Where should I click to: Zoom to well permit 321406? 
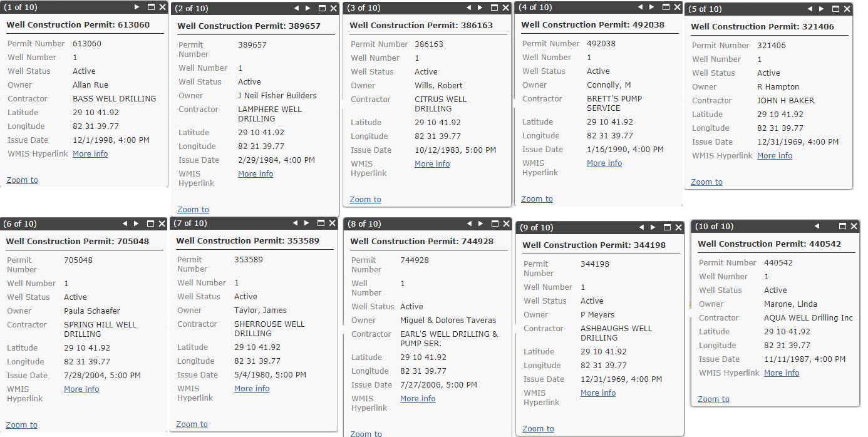(x=706, y=182)
